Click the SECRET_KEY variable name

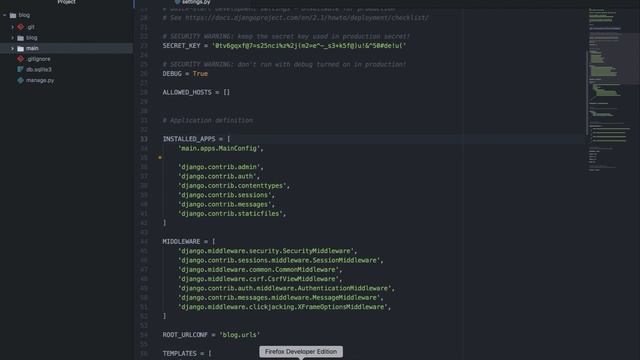(x=182, y=46)
